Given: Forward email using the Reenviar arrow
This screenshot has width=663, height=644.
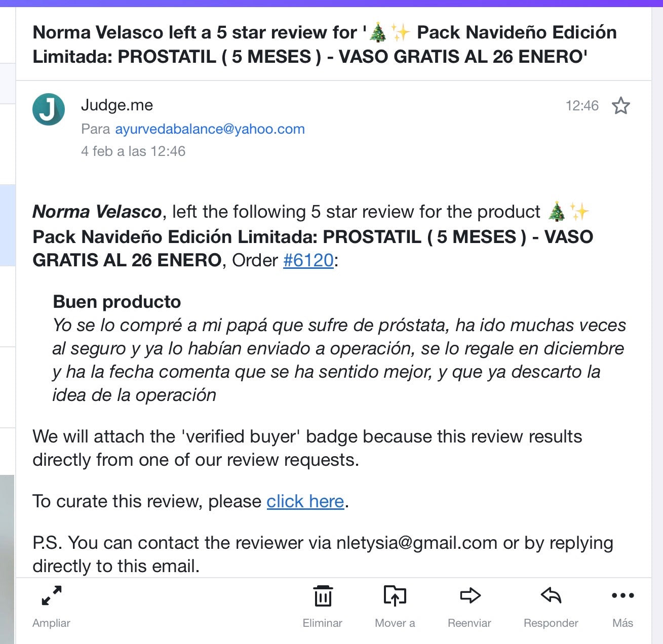Looking at the screenshot, I should click(x=470, y=595).
